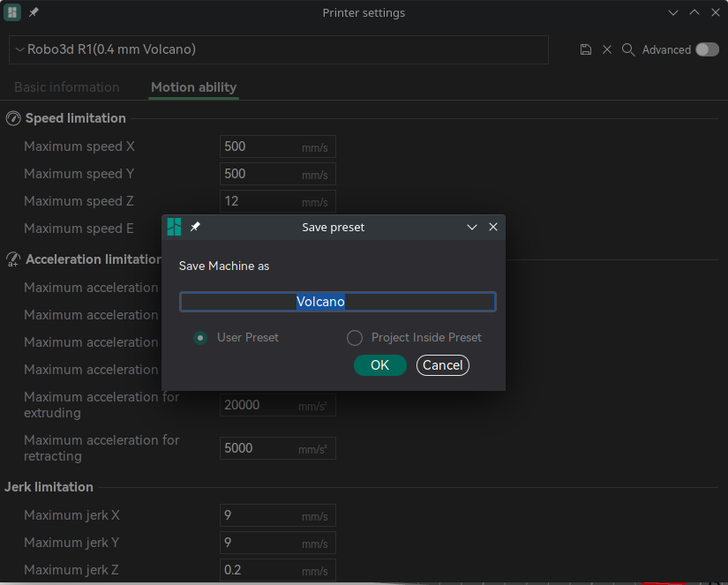Viewport: 728px width, 585px height.
Task: Click the Speed limitation section icon
Action: pos(12,117)
